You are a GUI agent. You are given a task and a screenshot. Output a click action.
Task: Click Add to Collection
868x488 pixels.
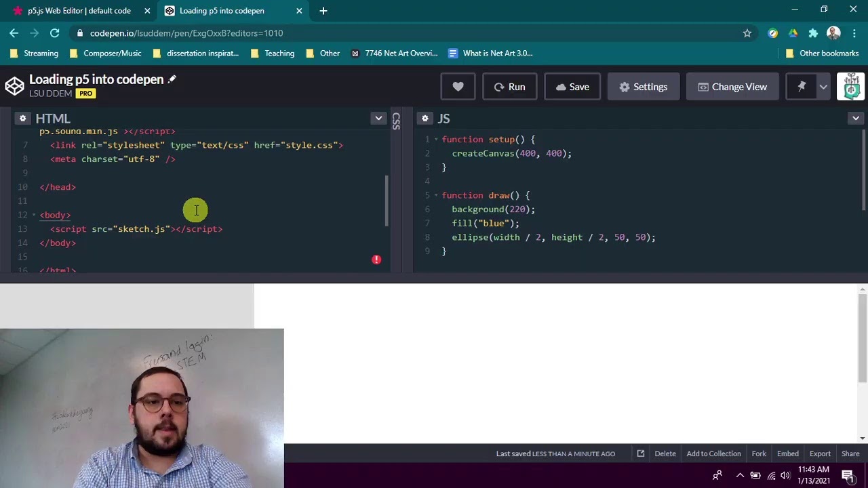click(713, 453)
